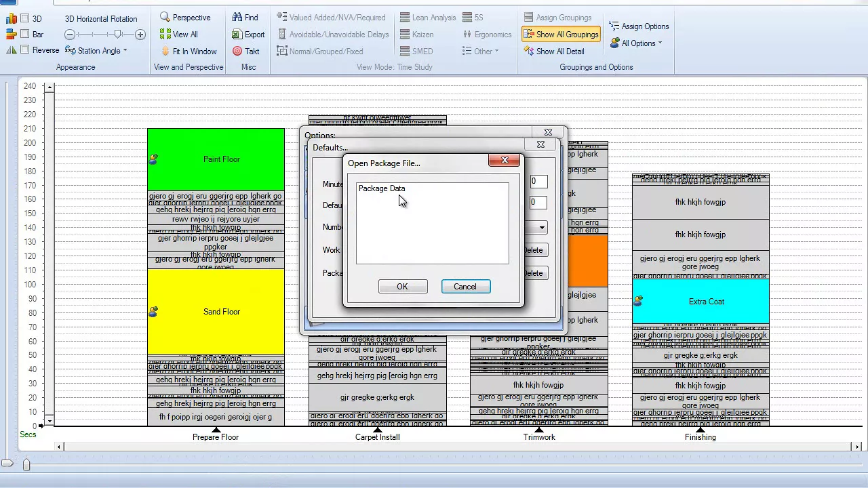Enable the 3D checkbox
This screenshot has height=488, width=868.
tap(25, 19)
